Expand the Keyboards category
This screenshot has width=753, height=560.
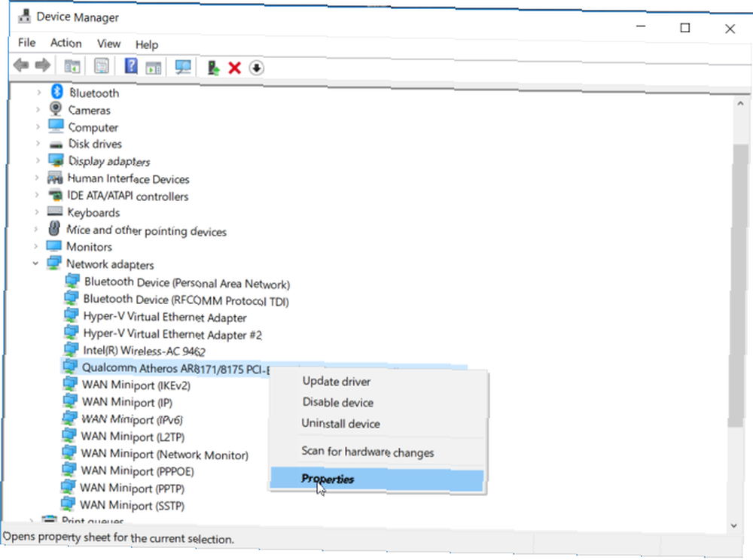click(x=36, y=212)
